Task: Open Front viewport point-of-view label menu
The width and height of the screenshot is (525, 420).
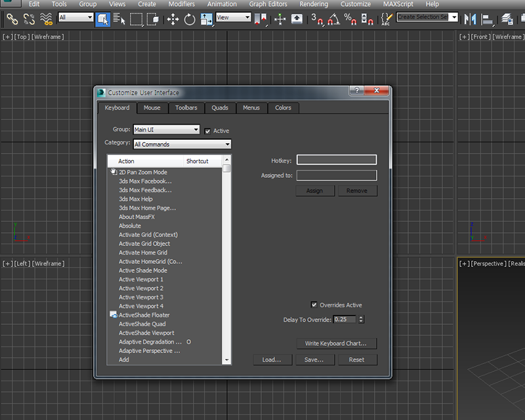Action: pyautogui.click(x=480, y=37)
